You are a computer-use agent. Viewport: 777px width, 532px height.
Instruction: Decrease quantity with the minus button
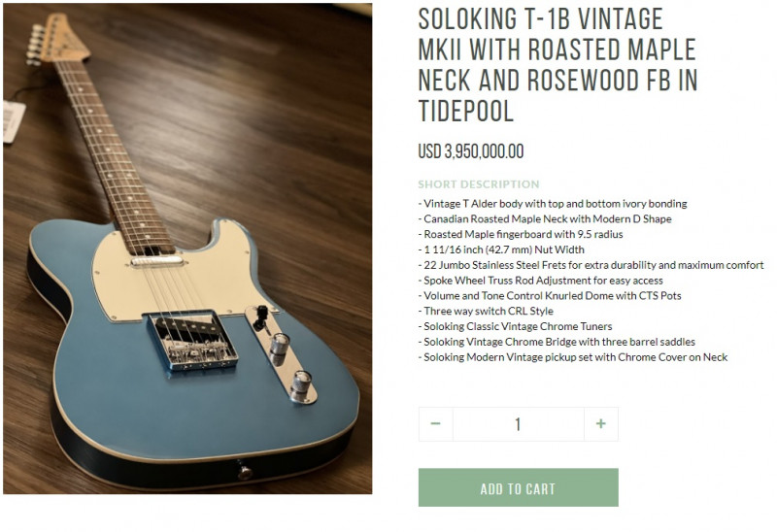point(435,424)
